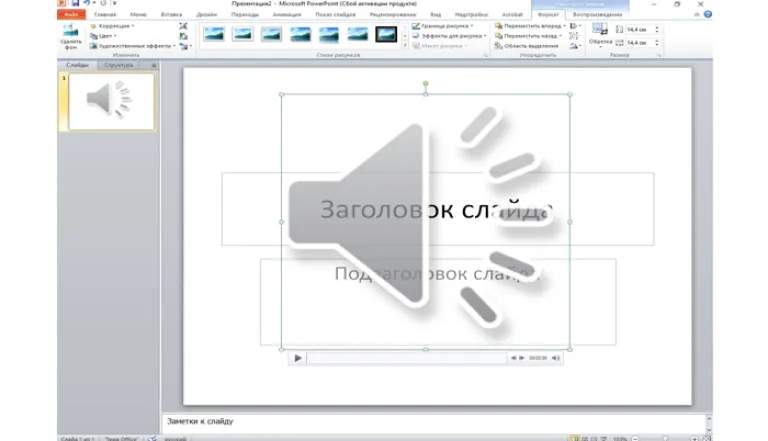The image size is (768, 441).
Task: Switch to the Слайды slides pane tab
Action: tap(77, 65)
